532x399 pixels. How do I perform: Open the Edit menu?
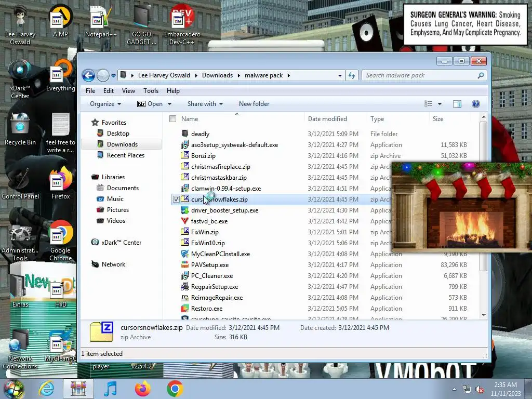point(109,91)
